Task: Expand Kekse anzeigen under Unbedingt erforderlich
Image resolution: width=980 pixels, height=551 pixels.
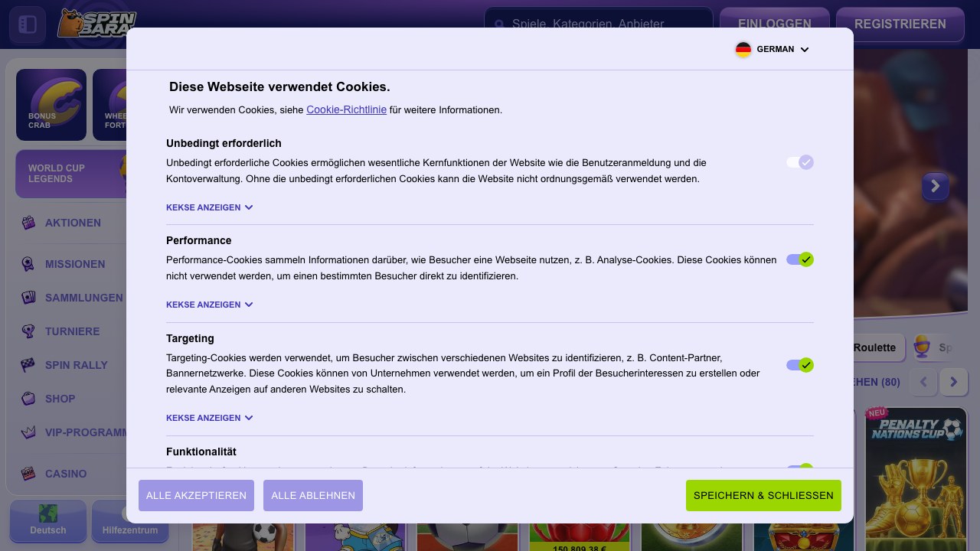Action: 210,207
